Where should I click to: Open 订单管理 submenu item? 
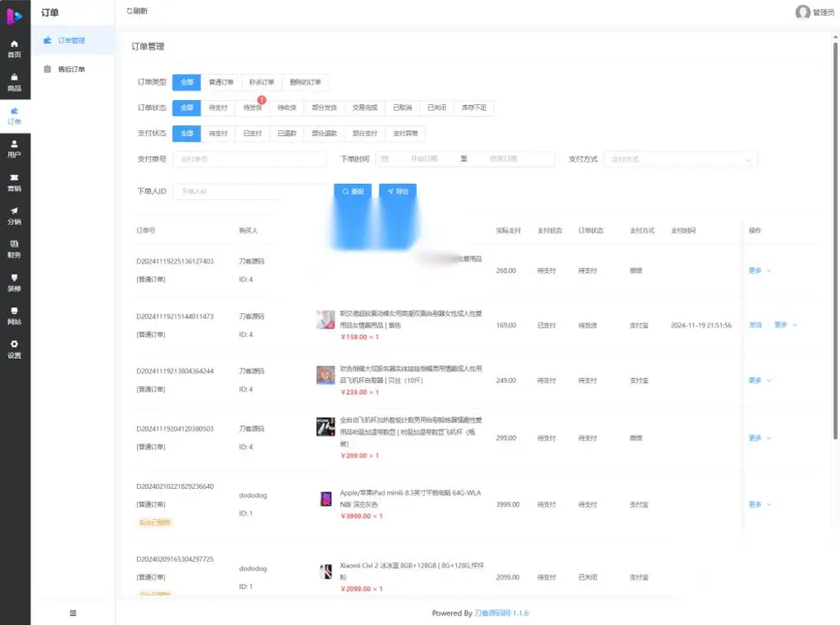[71, 40]
